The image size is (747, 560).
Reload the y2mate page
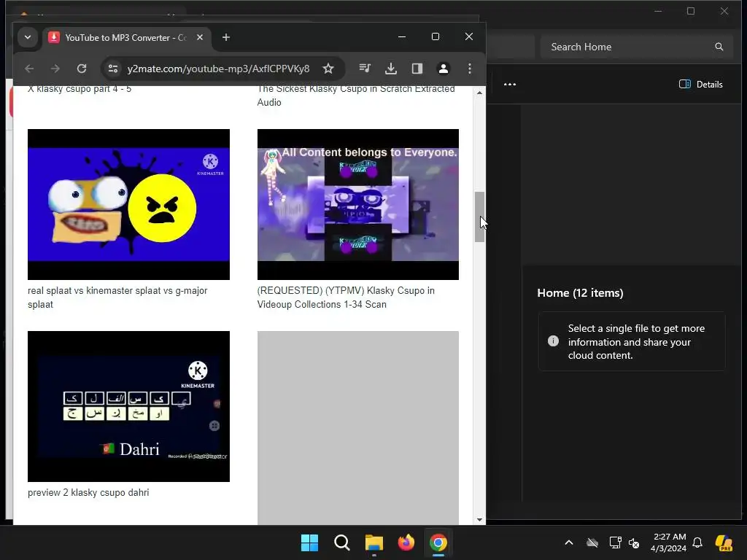(82, 69)
